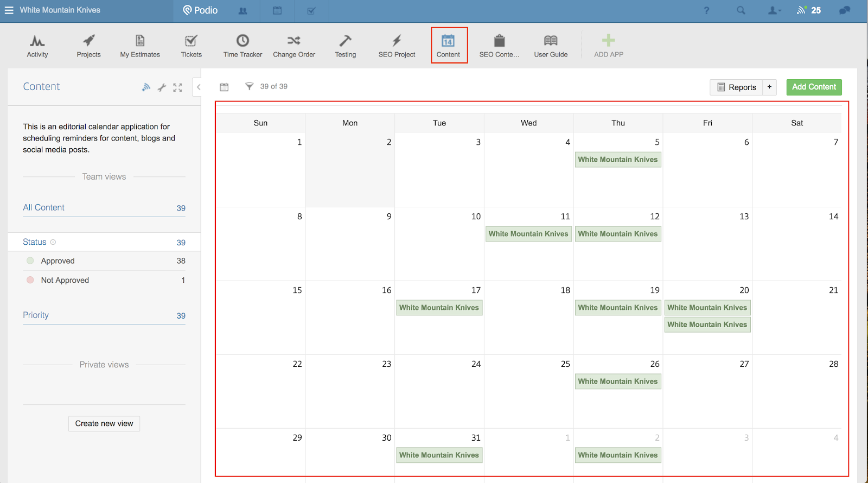Filter by Not Approved status
Screen dimensions: 868x483
coord(104,280)
